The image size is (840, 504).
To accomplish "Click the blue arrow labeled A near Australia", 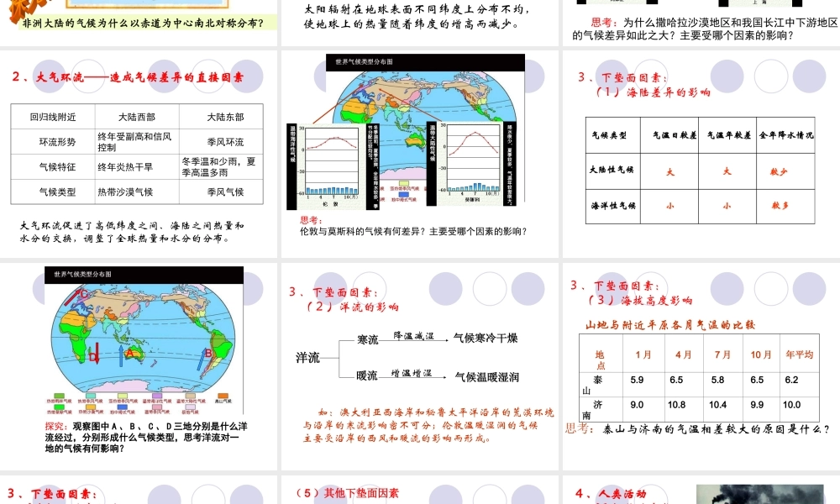I will point(121,354).
